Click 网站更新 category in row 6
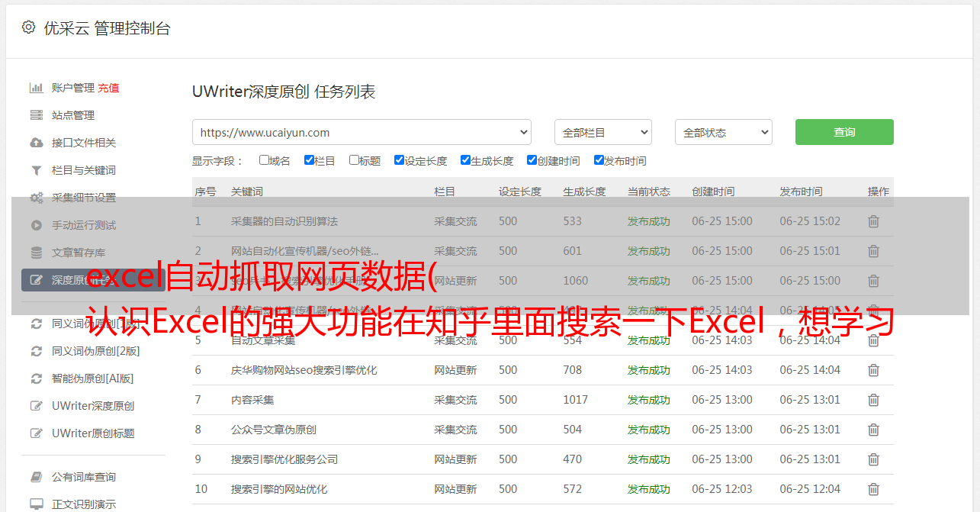Image resolution: width=980 pixels, height=512 pixels. pos(455,370)
